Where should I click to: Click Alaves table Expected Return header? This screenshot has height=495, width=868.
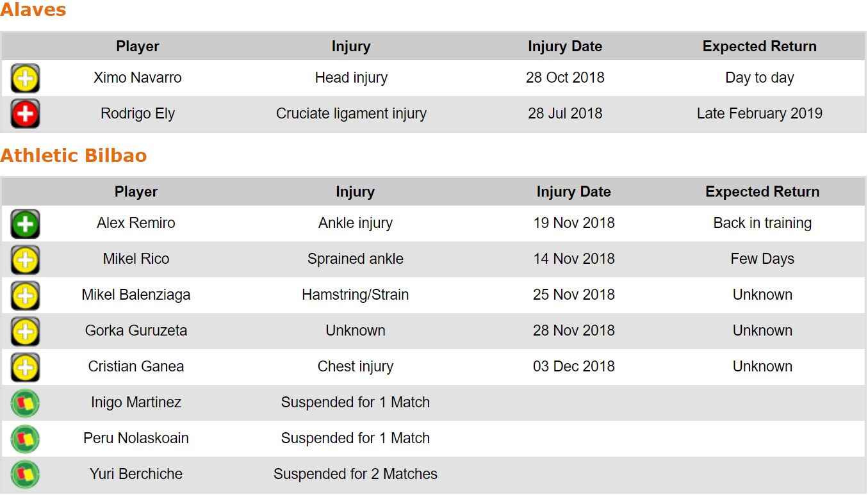(759, 46)
